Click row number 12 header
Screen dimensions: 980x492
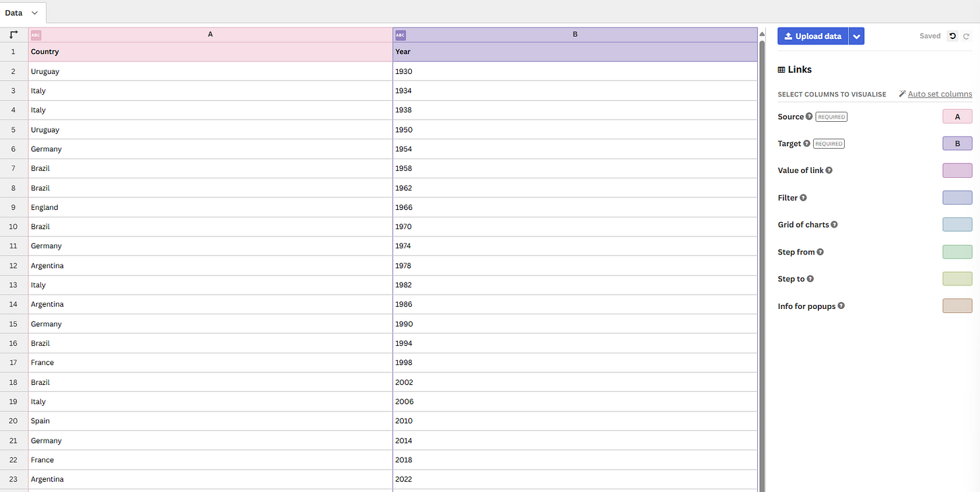click(x=13, y=266)
